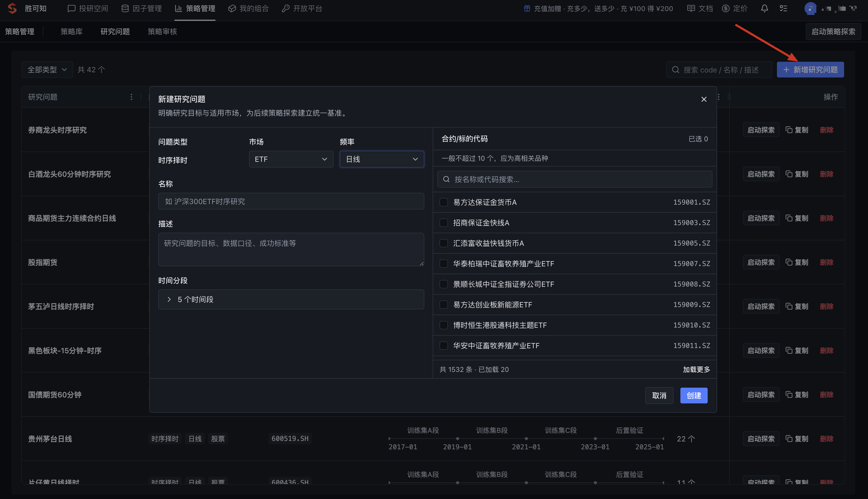The image size is (868, 499).
Task: Click the 开放平台 key icon
Action: click(285, 9)
